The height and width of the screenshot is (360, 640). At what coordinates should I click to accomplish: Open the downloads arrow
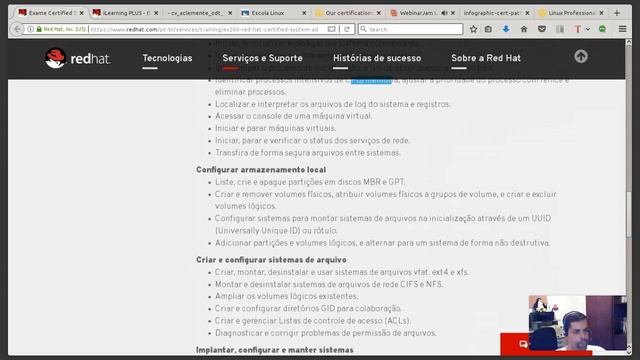point(506,29)
